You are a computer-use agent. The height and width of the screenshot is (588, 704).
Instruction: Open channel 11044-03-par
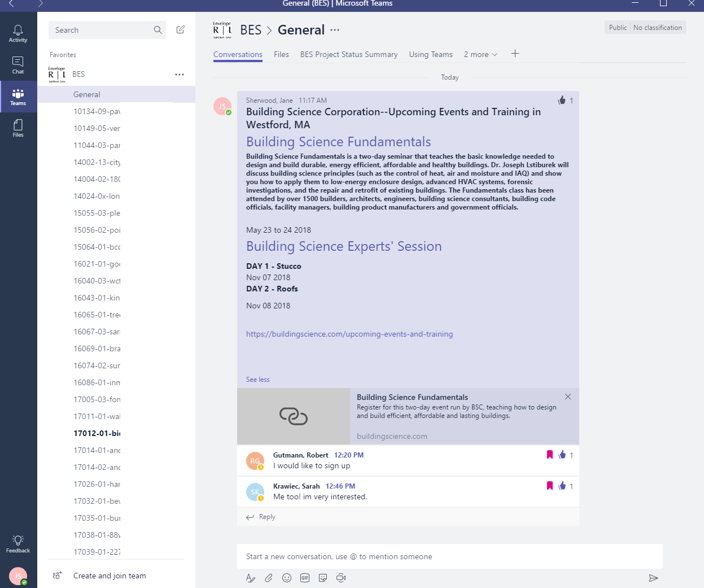[x=97, y=145]
